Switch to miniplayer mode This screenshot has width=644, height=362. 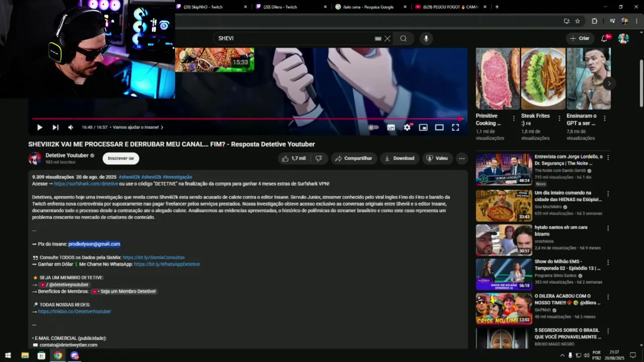tap(423, 128)
